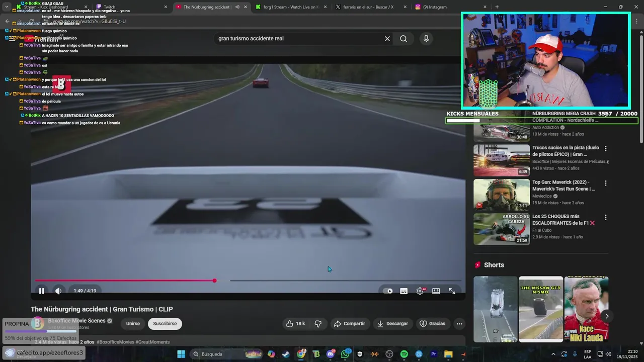Open Steam from the taskbar
Screen dimensions: 644x362
click(x=286, y=354)
